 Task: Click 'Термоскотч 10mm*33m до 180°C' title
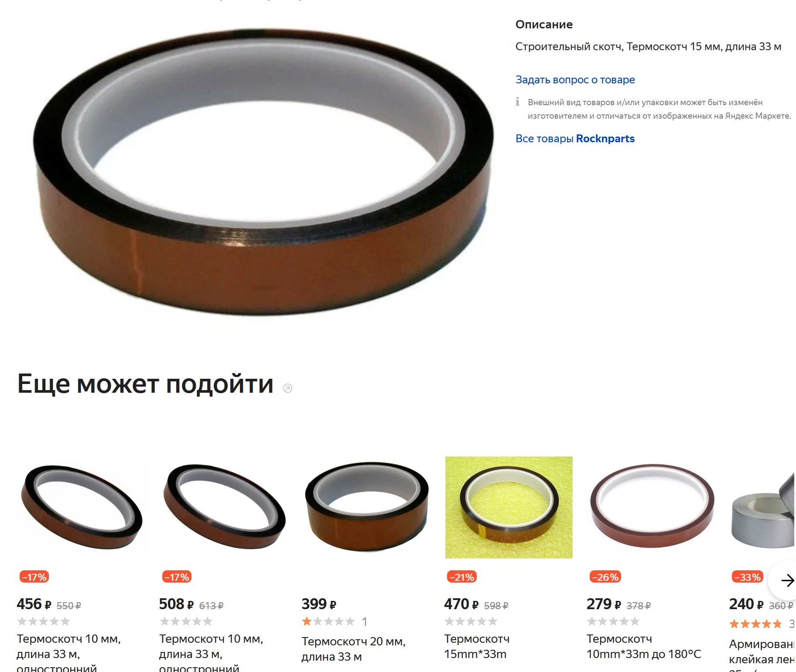tap(644, 646)
